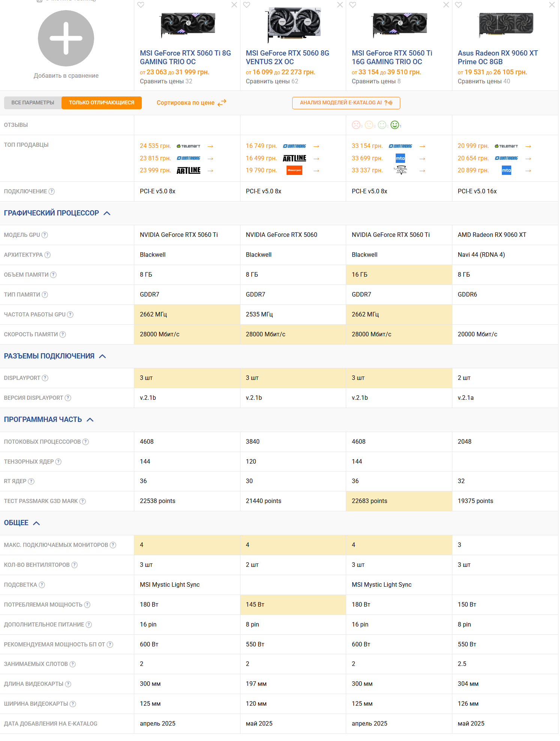This screenshot has height=741, width=560.
Task: Open help icon for Объем памяти
Action: 53,275
